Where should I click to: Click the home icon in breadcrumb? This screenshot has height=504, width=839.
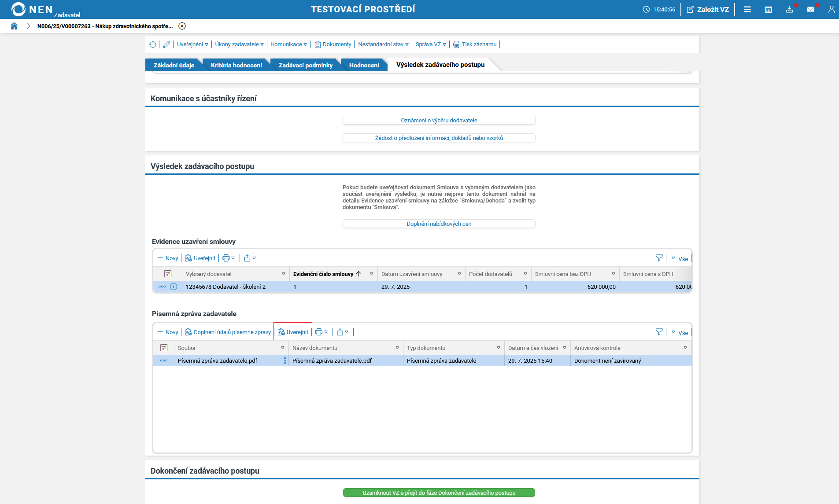(14, 26)
